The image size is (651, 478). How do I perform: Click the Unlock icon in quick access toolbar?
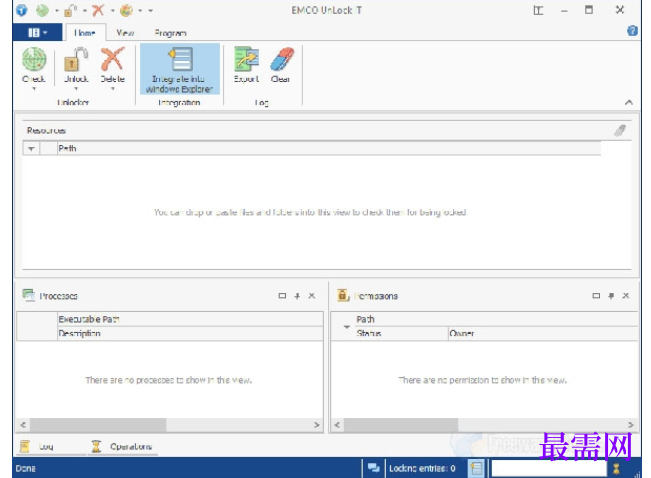pyautogui.click(x=70, y=10)
